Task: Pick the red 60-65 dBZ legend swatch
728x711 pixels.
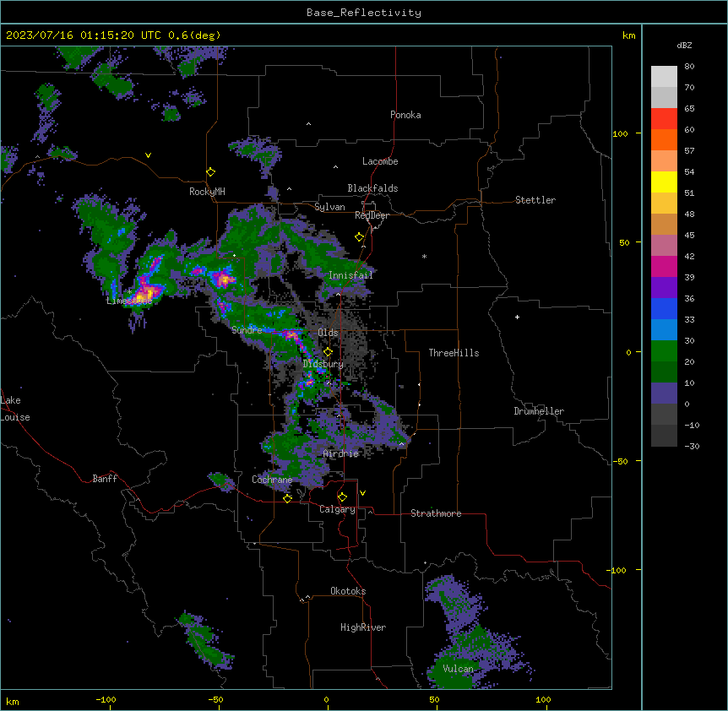Action: point(664,118)
